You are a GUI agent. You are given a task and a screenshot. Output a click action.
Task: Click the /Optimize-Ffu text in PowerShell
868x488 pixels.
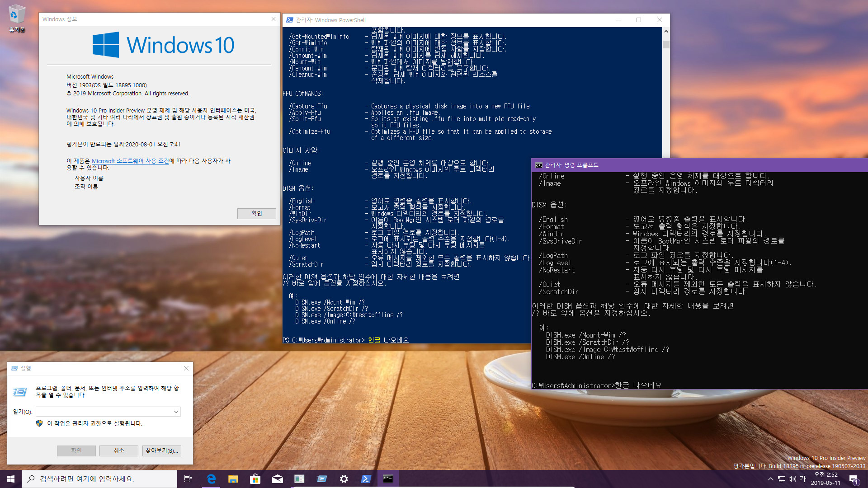click(310, 131)
